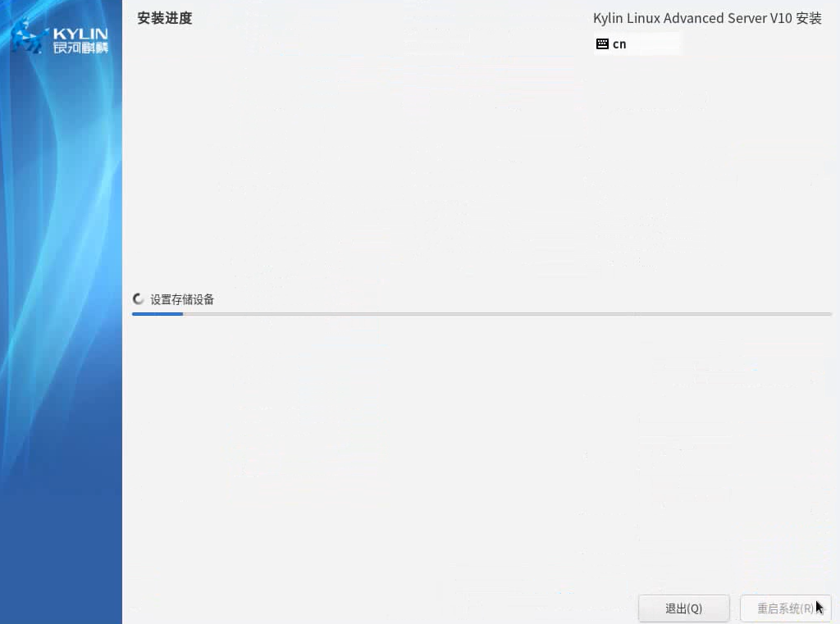Click the spinning progress indicator icon
Image resolution: width=840 pixels, height=624 pixels.
point(138,298)
